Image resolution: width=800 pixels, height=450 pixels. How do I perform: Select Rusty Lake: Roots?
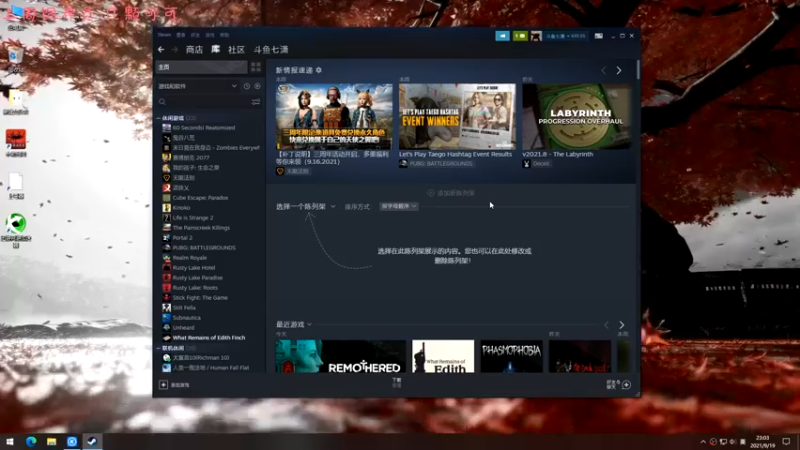195,288
